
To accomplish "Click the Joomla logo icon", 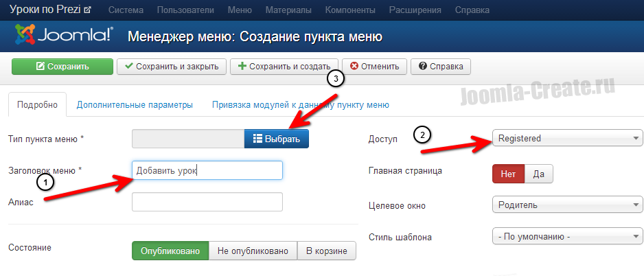I will tap(25, 36).
